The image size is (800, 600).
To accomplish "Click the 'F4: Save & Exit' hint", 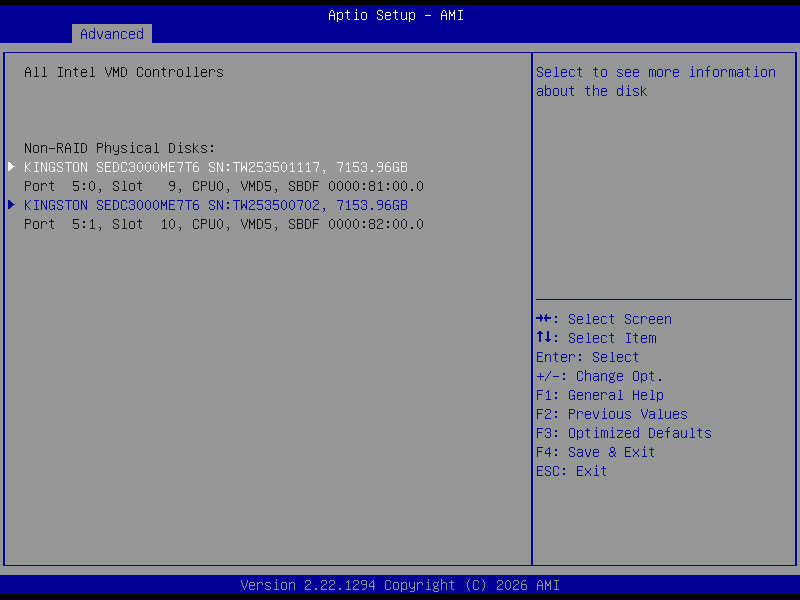I will tap(595, 453).
